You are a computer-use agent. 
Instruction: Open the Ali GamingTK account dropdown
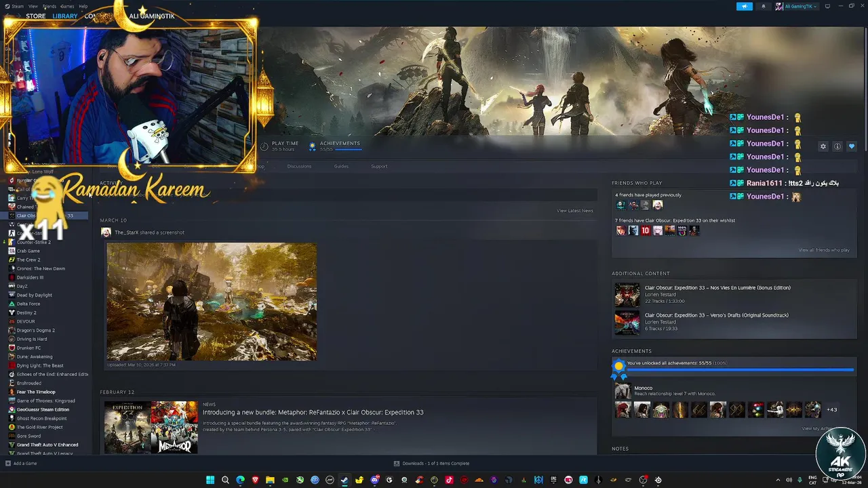(796, 6)
